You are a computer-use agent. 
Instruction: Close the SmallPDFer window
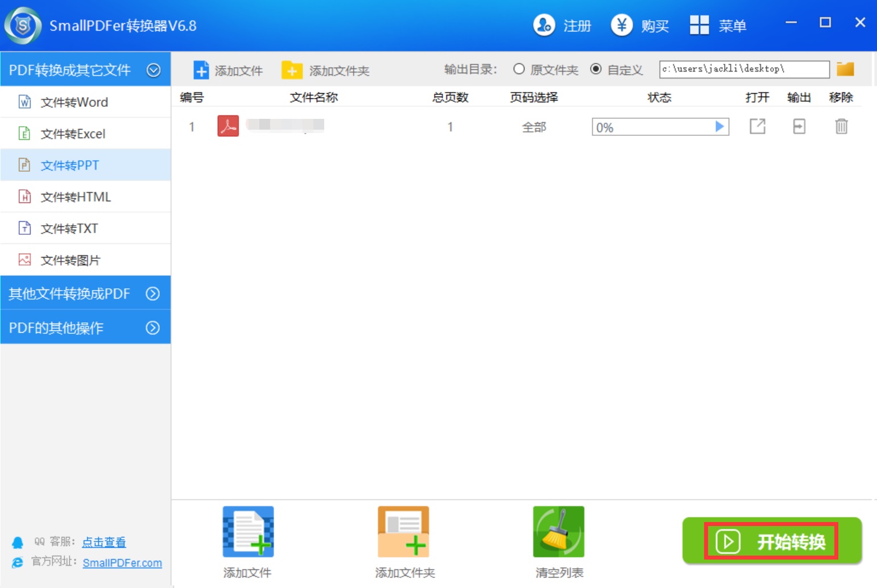pyautogui.click(x=860, y=23)
